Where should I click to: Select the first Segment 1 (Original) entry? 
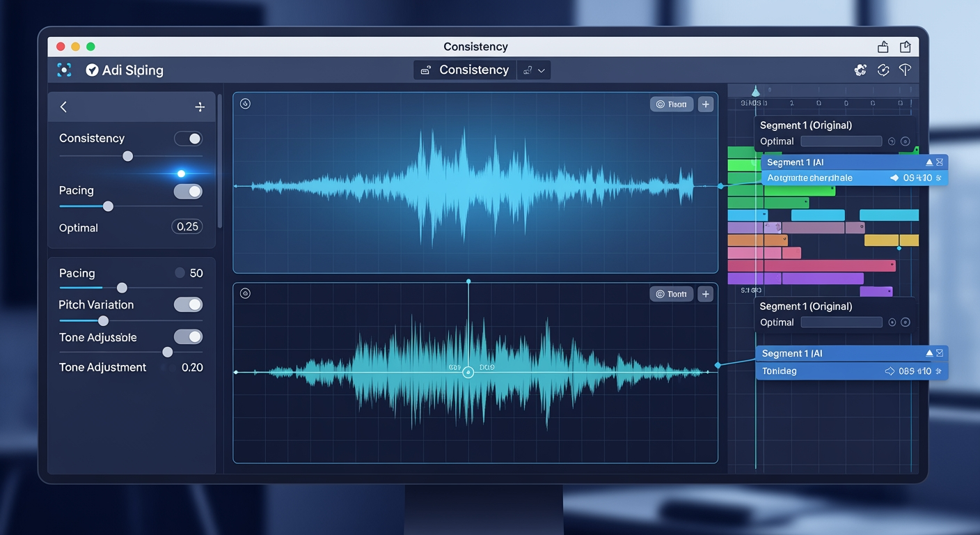click(x=805, y=125)
